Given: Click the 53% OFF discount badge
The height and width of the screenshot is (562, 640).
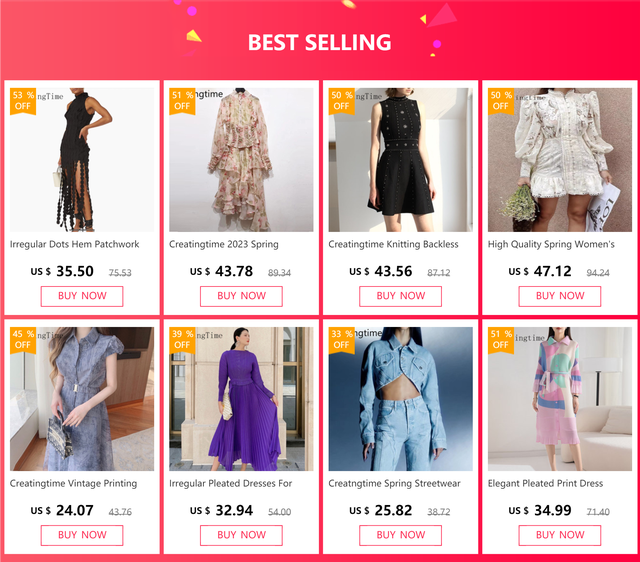Looking at the screenshot, I should tap(23, 100).
